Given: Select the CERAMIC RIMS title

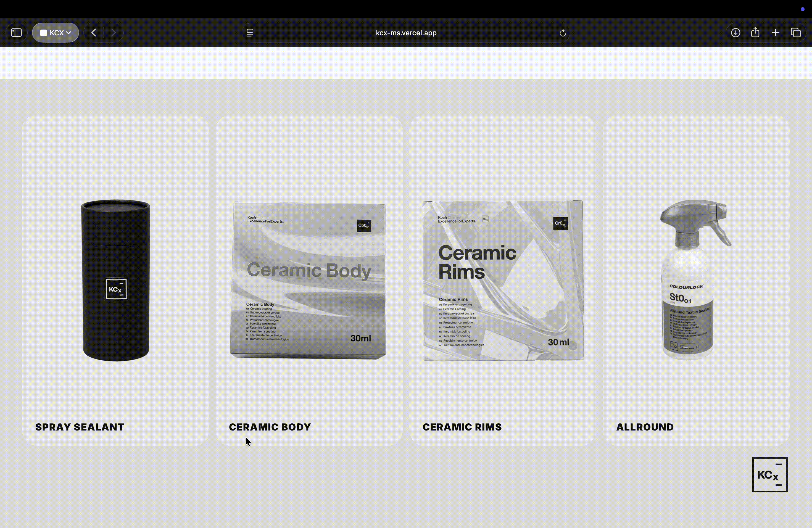Looking at the screenshot, I should click(x=462, y=427).
